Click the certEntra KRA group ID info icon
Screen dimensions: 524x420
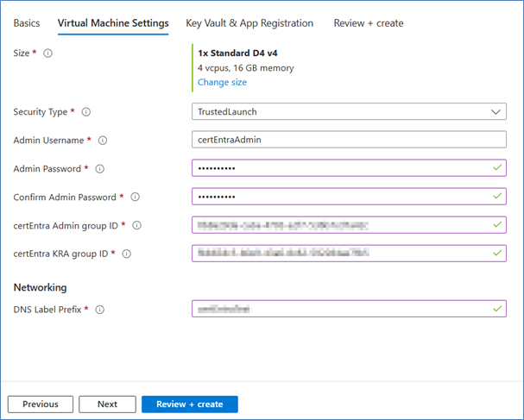tap(127, 254)
